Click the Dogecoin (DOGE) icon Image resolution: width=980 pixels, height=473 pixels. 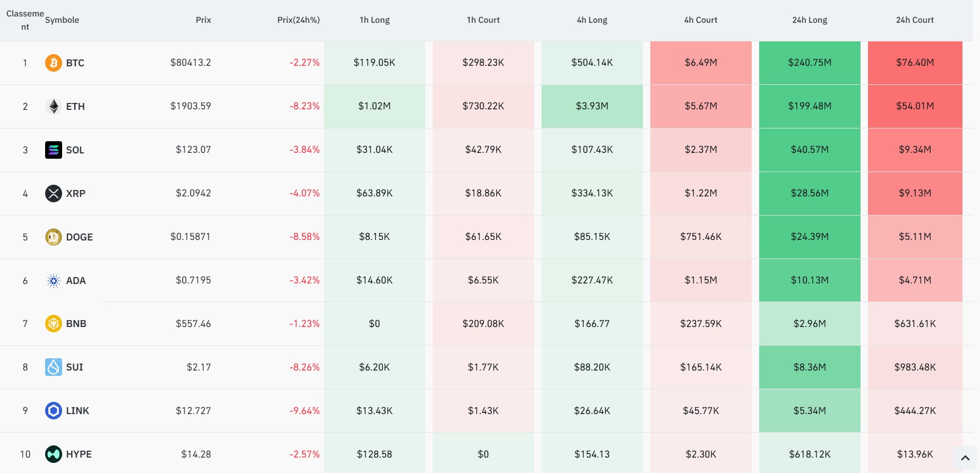tap(53, 237)
